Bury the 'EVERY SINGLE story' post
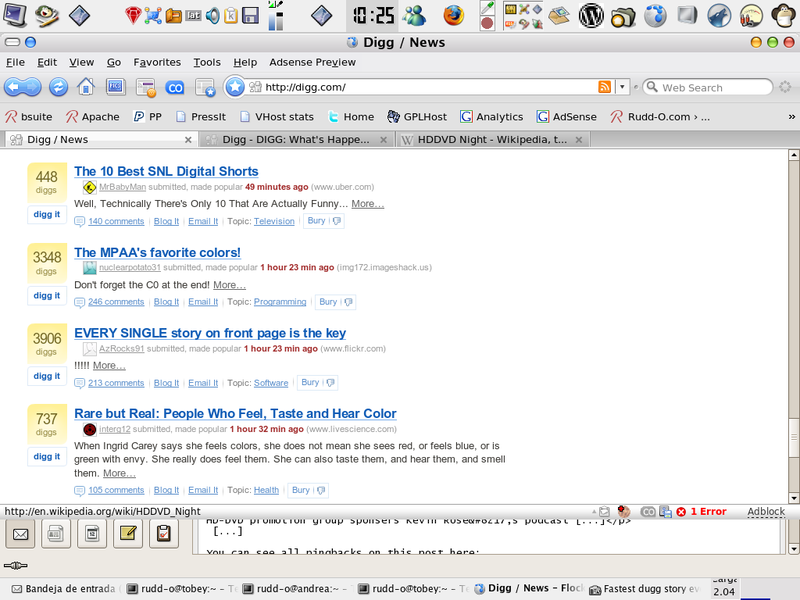Image resolution: width=800 pixels, height=600 pixels. (317, 383)
